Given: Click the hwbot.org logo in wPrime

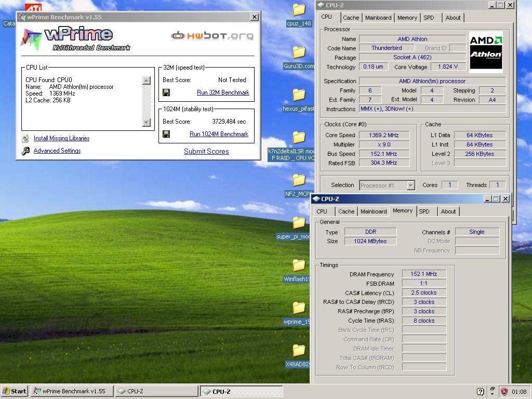Looking at the screenshot, I should (x=212, y=36).
